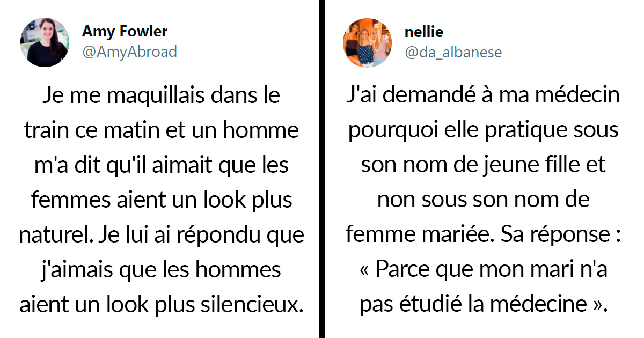Click the line "femmes aient un look plus"
The height and width of the screenshot is (338, 644).
(161, 200)
